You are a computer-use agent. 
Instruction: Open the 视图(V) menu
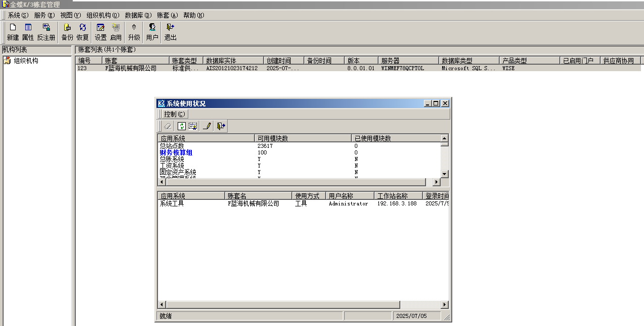71,16
